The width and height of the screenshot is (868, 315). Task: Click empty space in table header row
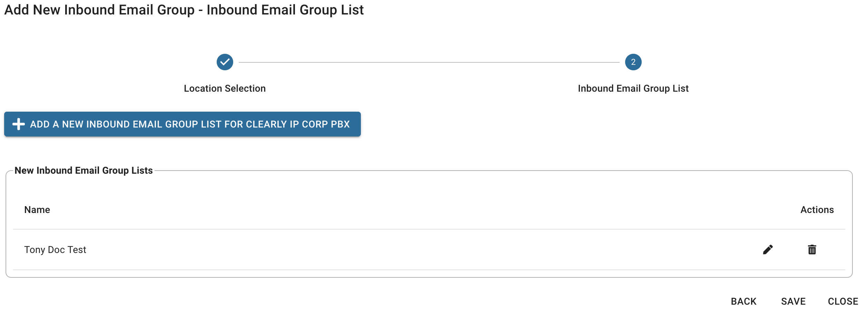[x=414, y=210]
